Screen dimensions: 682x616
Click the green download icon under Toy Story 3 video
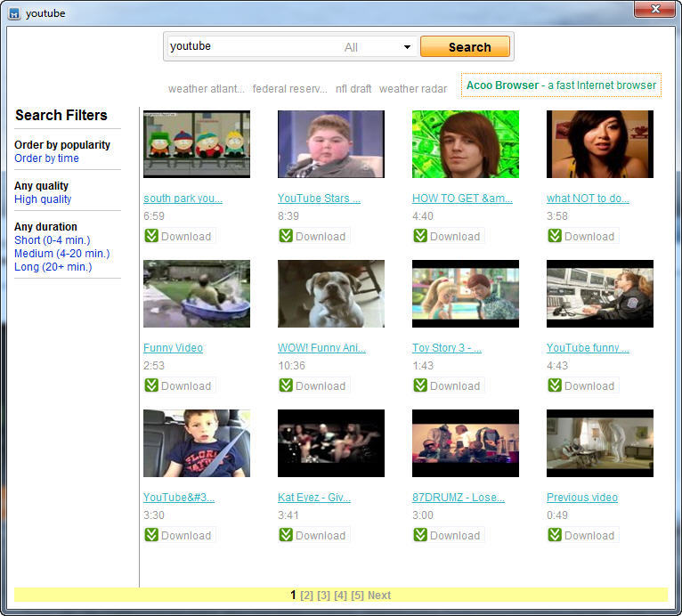pyautogui.click(x=420, y=385)
